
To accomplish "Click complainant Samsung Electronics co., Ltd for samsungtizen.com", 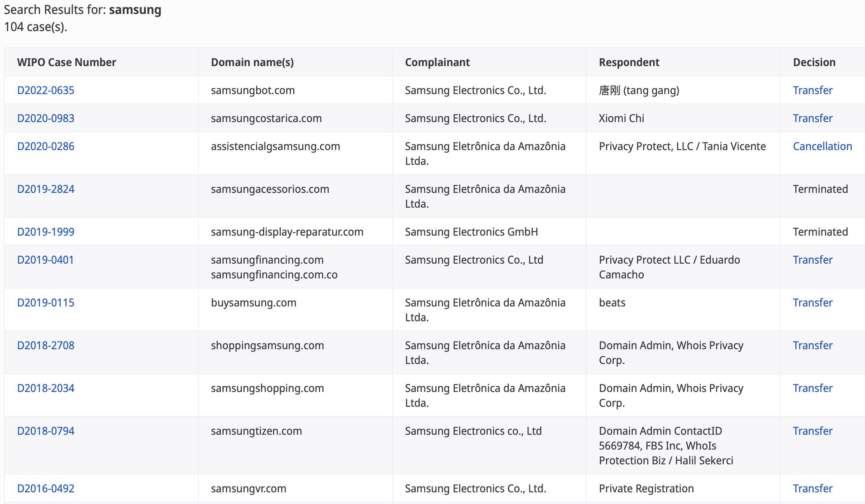I will coord(473,431).
